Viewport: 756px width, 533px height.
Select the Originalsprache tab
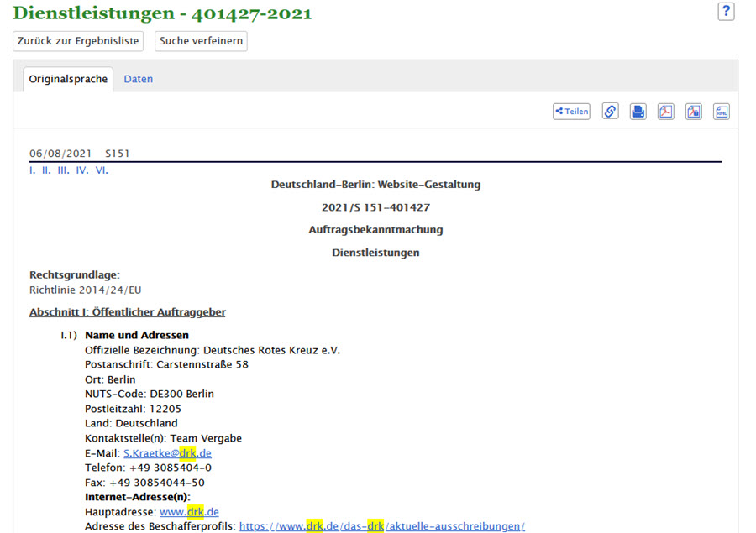point(68,79)
